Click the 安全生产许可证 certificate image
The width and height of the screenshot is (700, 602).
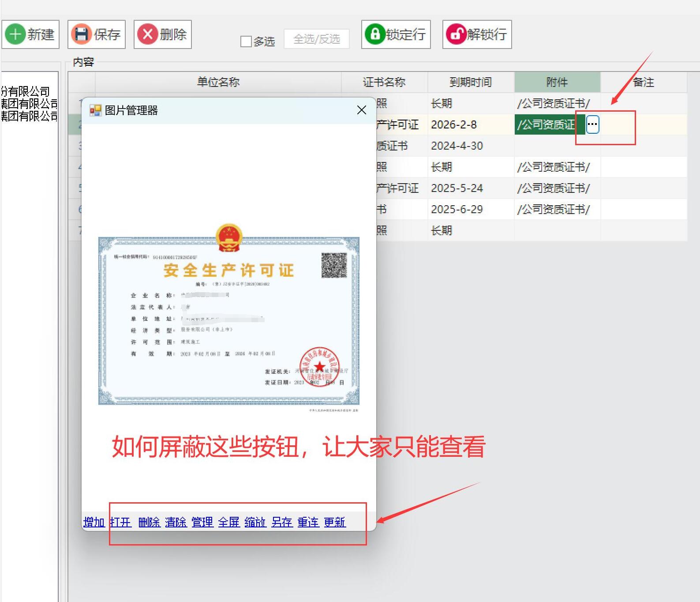228,320
